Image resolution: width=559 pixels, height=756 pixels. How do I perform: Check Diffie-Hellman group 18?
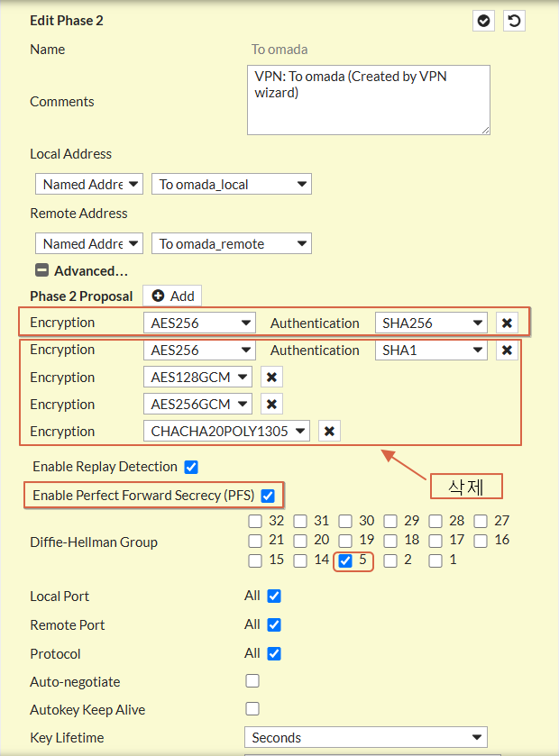[x=390, y=541]
